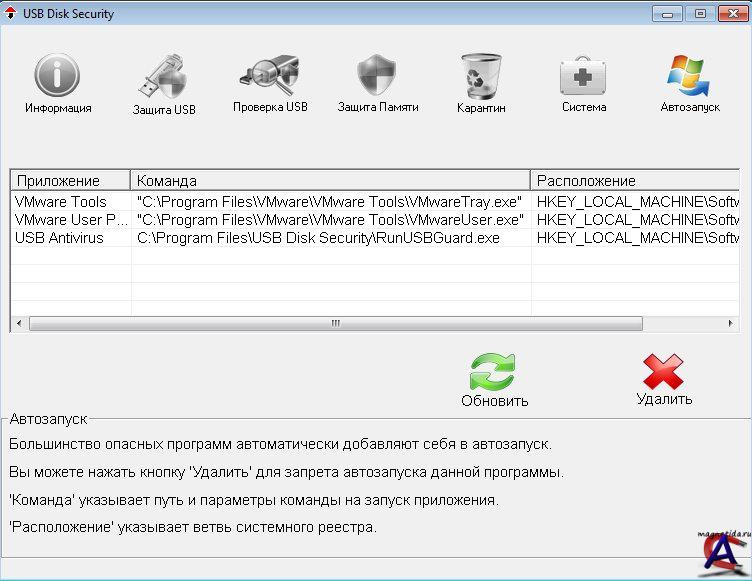
Task: Click the red Удалить cross icon
Action: (663, 371)
